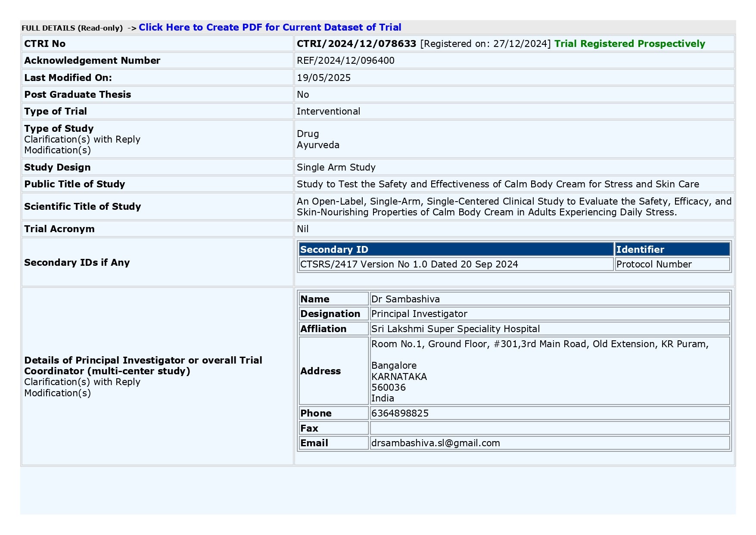This screenshot has height=535, width=756.
Task: Click the Public Title of Study value
Action: 498,184
